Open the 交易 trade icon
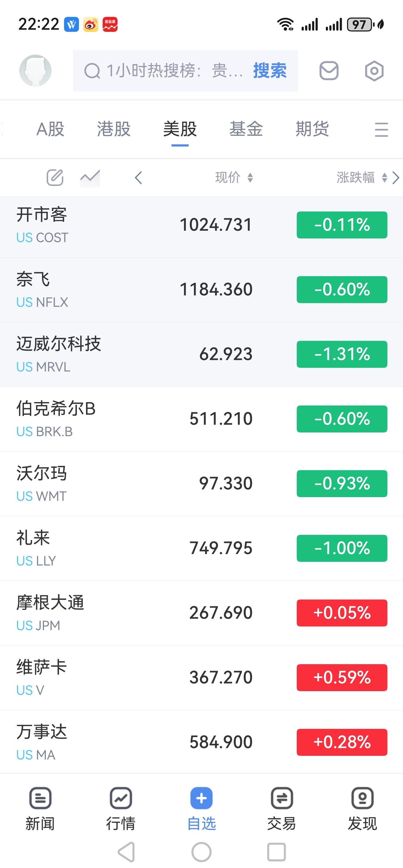Screen dimensions: 403x868 click(x=281, y=798)
